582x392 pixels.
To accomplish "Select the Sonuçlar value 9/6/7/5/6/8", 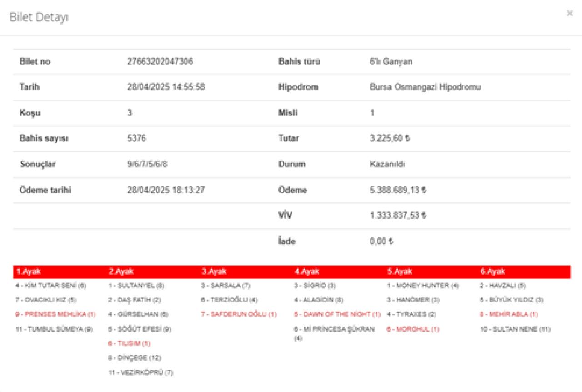I will [147, 164].
